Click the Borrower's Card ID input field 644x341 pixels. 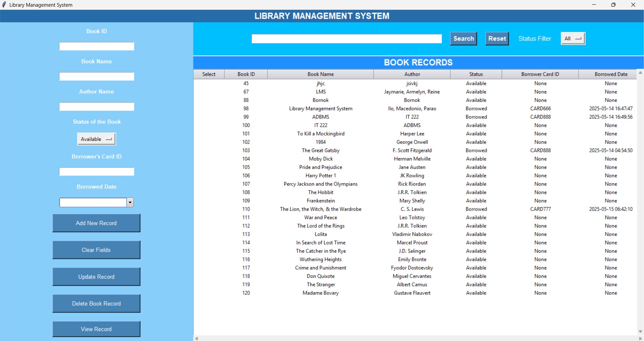point(96,171)
